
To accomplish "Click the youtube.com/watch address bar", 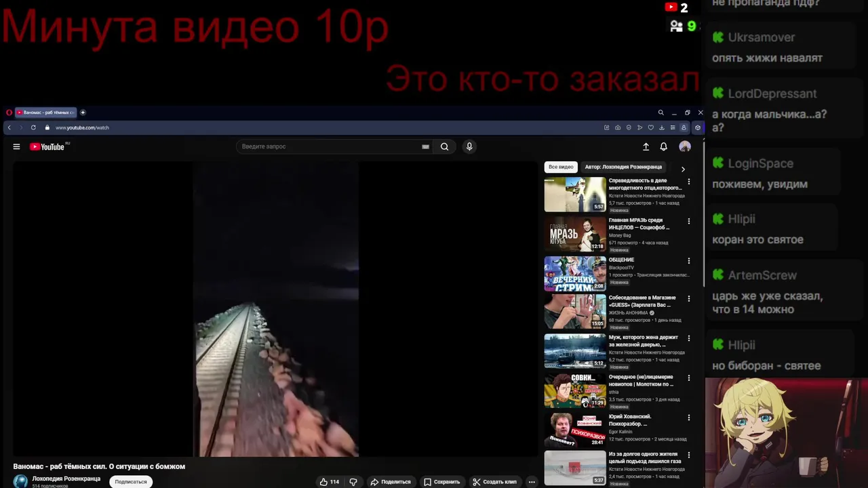I will point(82,127).
